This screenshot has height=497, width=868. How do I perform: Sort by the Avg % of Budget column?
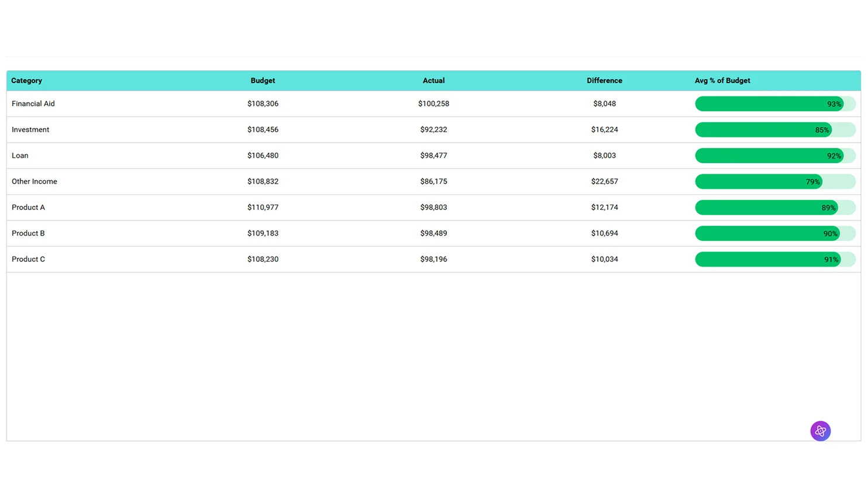(722, 80)
